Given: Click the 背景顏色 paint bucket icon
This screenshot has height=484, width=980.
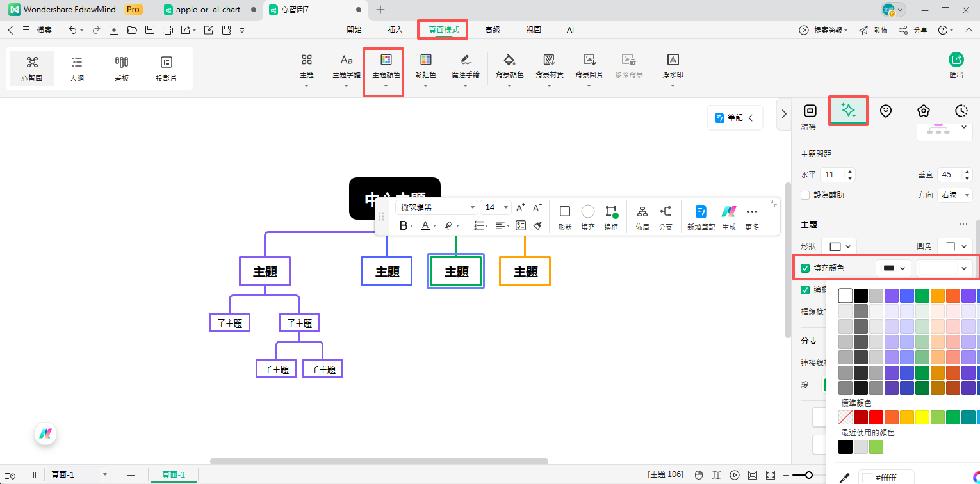Looking at the screenshot, I should pos(509,60).
